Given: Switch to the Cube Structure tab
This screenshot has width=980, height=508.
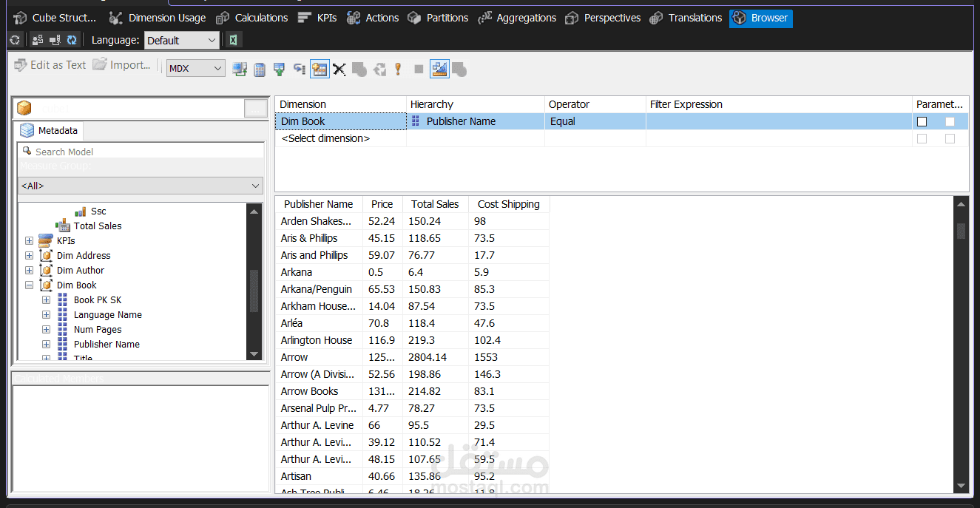Looking at the screenshot, I should [55, 18].
